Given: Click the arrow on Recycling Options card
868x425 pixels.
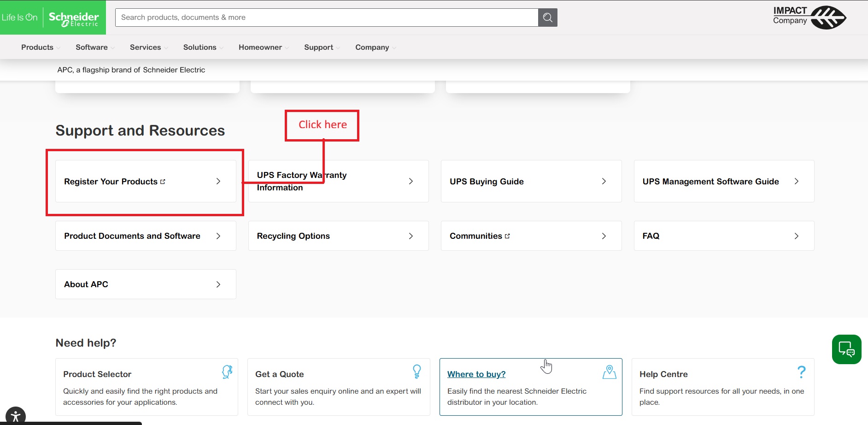Looking at the screenshot, I should pyautogui.click(x=411, y=236).
